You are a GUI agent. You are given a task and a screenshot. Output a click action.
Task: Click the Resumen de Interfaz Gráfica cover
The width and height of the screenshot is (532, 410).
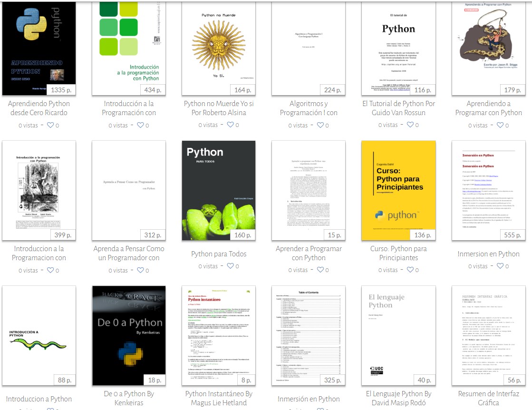click(488, 334)
